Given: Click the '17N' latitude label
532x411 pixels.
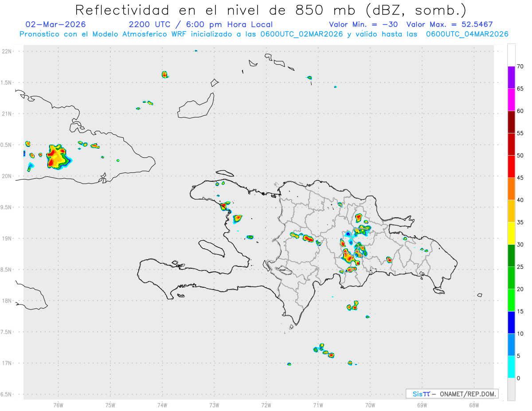Looking at the screenshot, I should point(8,363).
